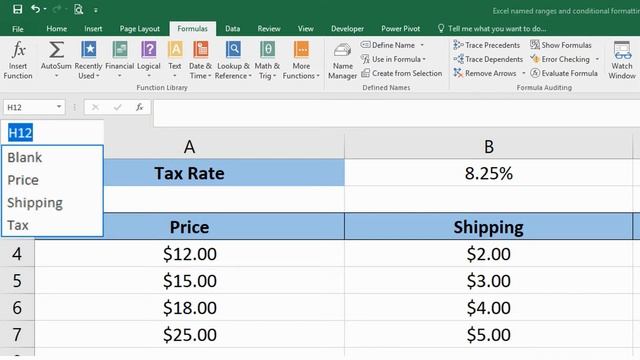Click inside the formula bar field
Image resolution: width=640 pixels, height=360 pixels.
coord(396,112)
